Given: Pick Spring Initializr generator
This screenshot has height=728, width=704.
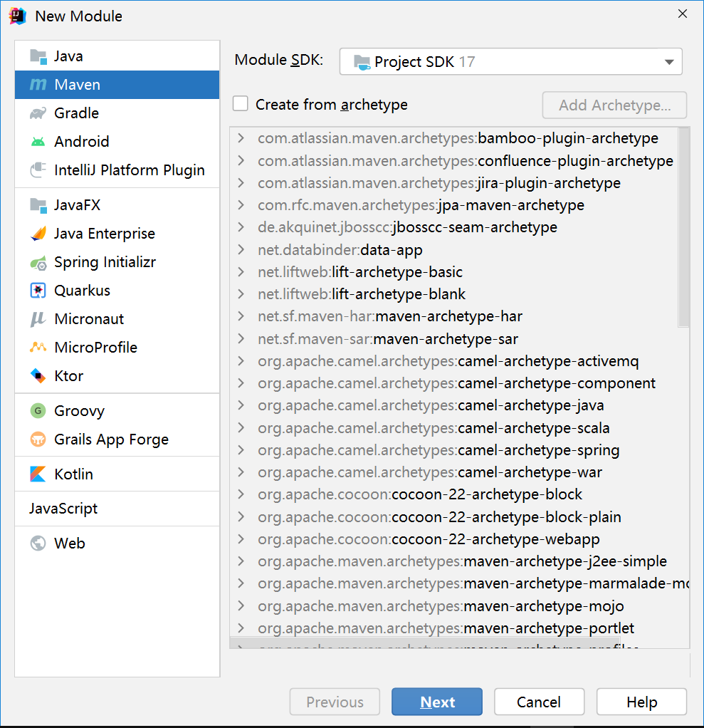Looking at the screenshot, I should coord(117,262).
